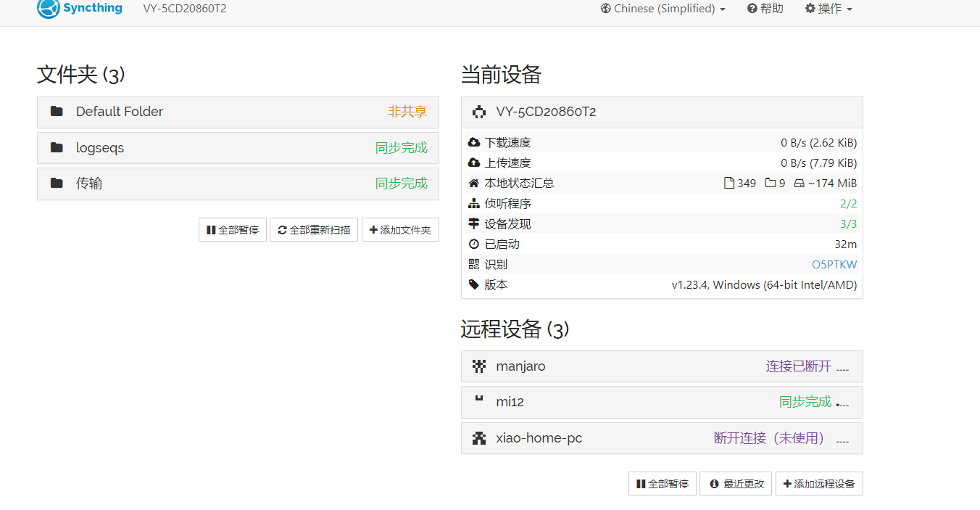Click the 侦听程序 2/2 status value
The width and height of the screenshot is (980, 510).
coord(849,203)
